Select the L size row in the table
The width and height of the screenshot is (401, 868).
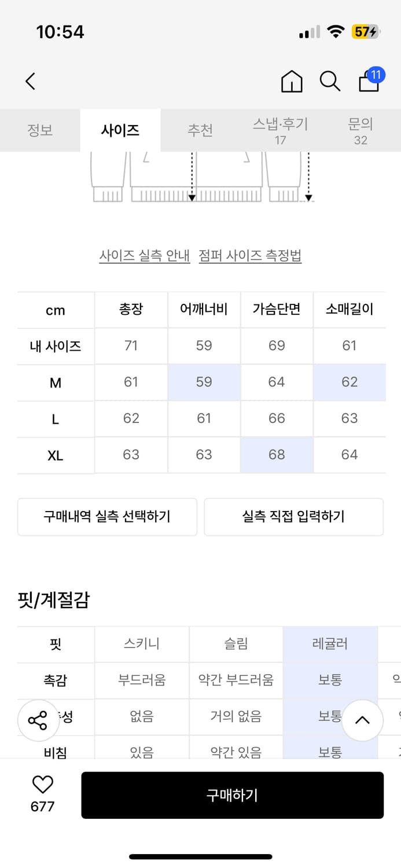click(x=55, y=418)
